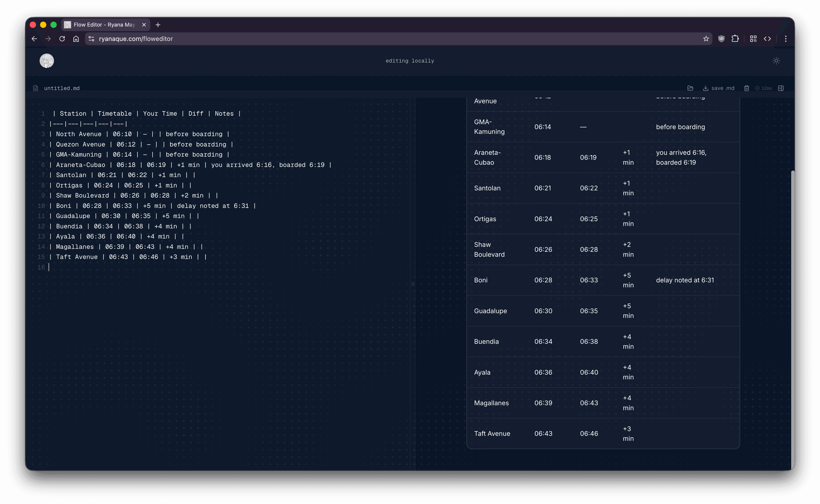Close the Flow Editor tab
Image resolution: width=820 pixels, height=504 pixels.
144,25
